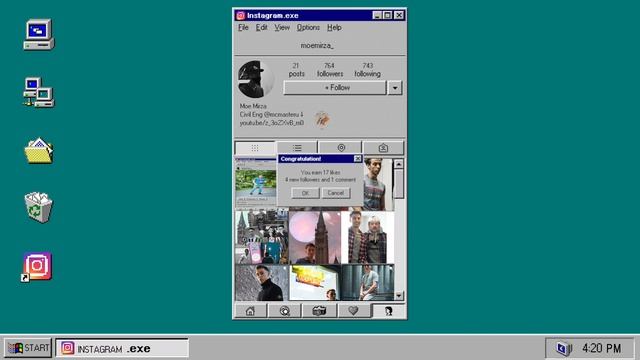
Task: Open the tagged photos tab
Action: tap(383, 148)
